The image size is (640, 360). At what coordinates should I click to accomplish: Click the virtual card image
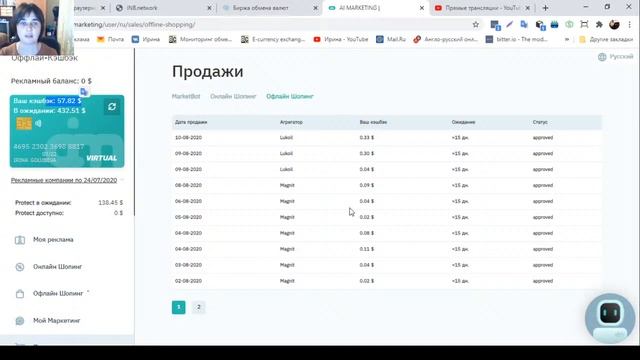67,131
